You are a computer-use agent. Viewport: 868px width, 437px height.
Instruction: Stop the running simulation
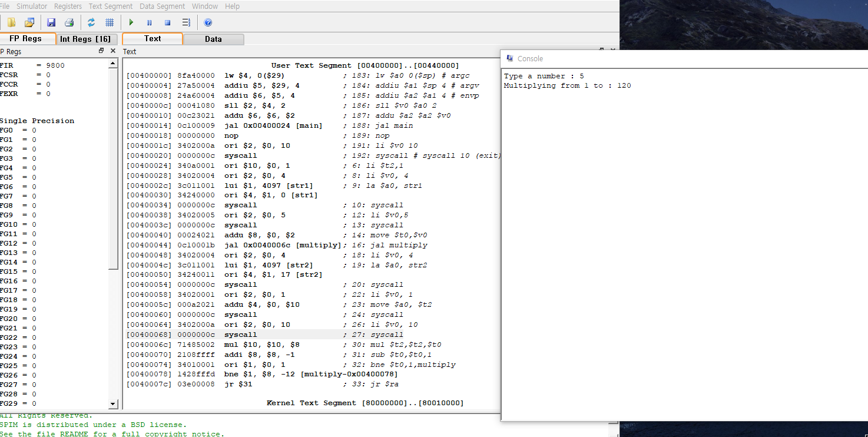point(167,22)
